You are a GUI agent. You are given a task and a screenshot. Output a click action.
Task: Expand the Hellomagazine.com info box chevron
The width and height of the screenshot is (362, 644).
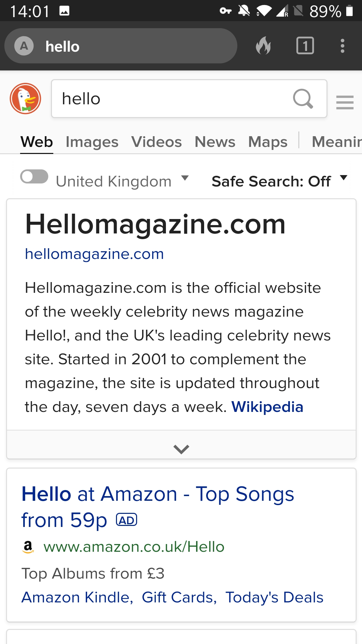pos(181,449)
